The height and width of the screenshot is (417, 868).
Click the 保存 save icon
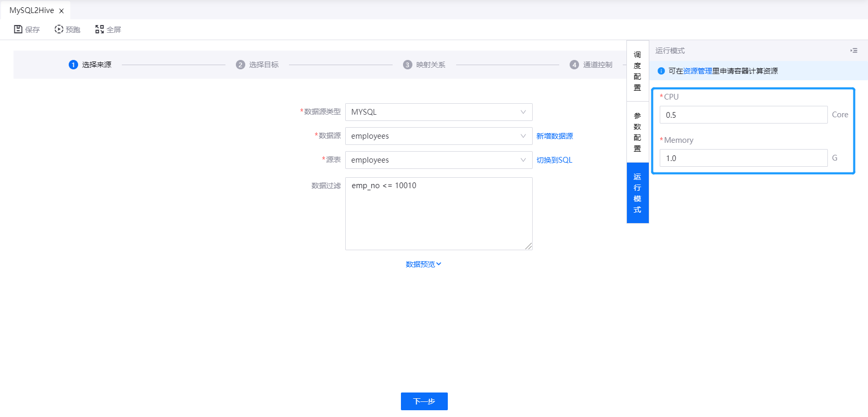[18, 29]
